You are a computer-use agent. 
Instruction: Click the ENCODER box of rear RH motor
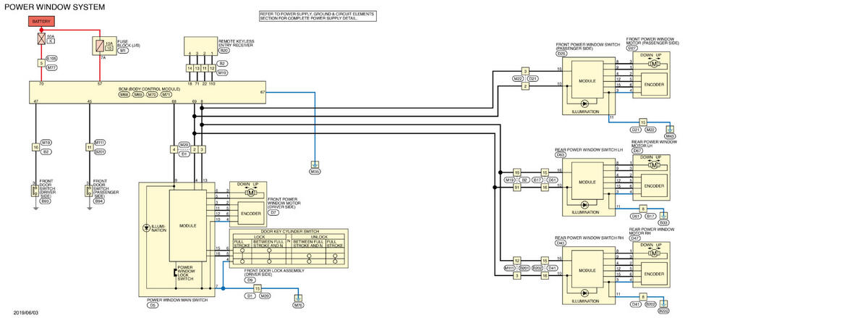(654, 273)
